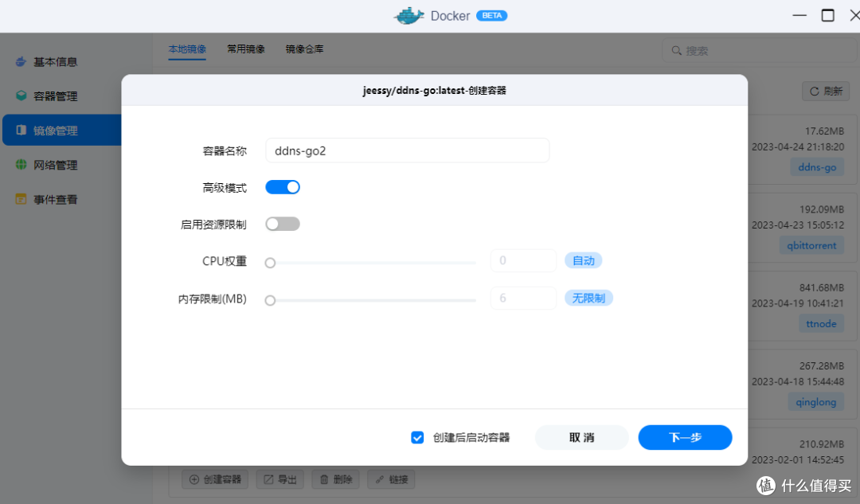Viewport: 860px width, 504px height.
Task: Click the CPU权重 value field
Action: [x=523, y=260]
